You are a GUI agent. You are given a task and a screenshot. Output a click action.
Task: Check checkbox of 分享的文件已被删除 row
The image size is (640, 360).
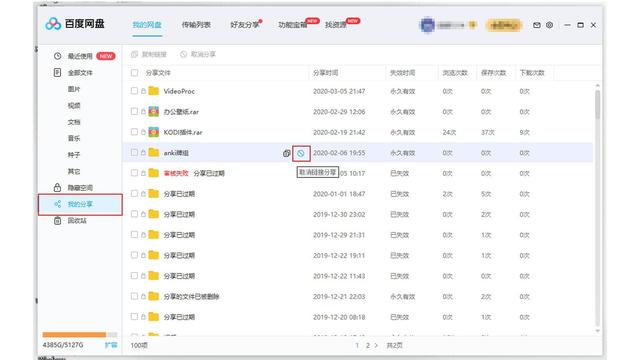[134, 296]
